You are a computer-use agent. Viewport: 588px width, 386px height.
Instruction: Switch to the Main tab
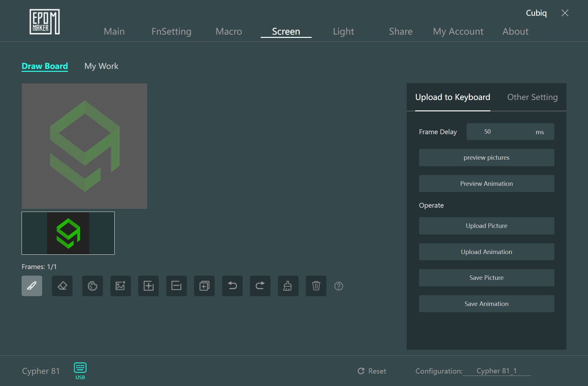(x=114, y=31)
